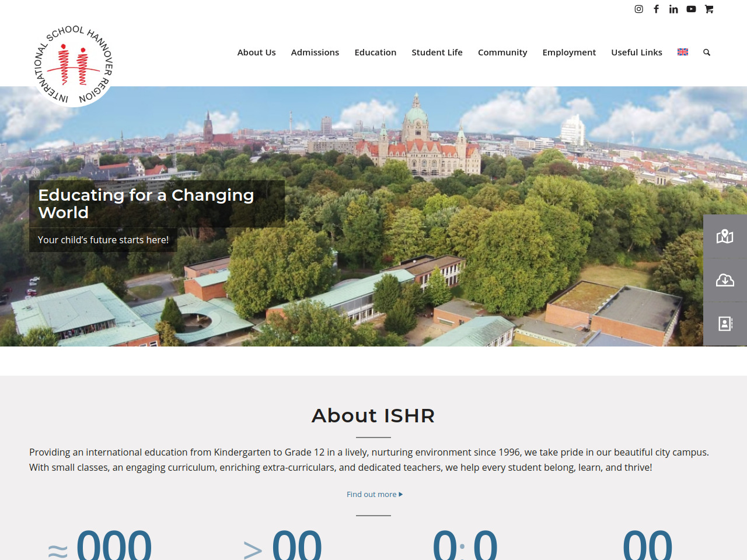Go to the Community menu
This screenshot has height=560, width=747.
point(502,52)
